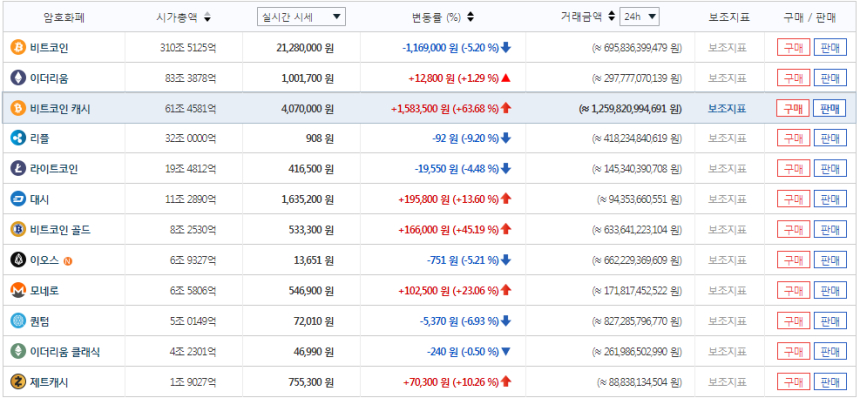Open 보조지표 link in 비트코인 캐시 row
The height and width of the screenshot is (398, 860).
point(727,109)
